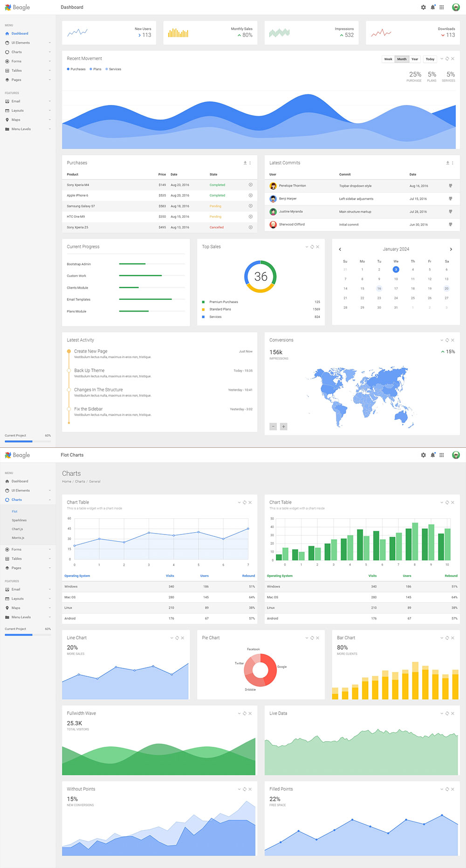Collapse the Top Sales panel with its chevron
The image size is (466, 868).
(307, 247)
